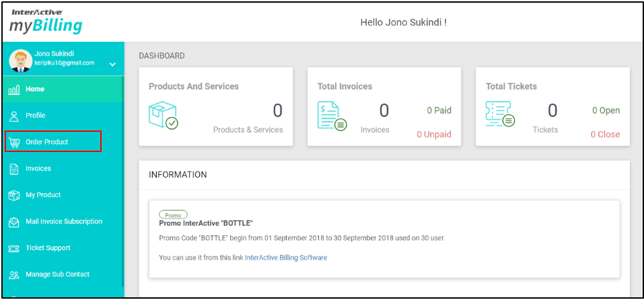Open the InterActive Billing Software link

286,258
